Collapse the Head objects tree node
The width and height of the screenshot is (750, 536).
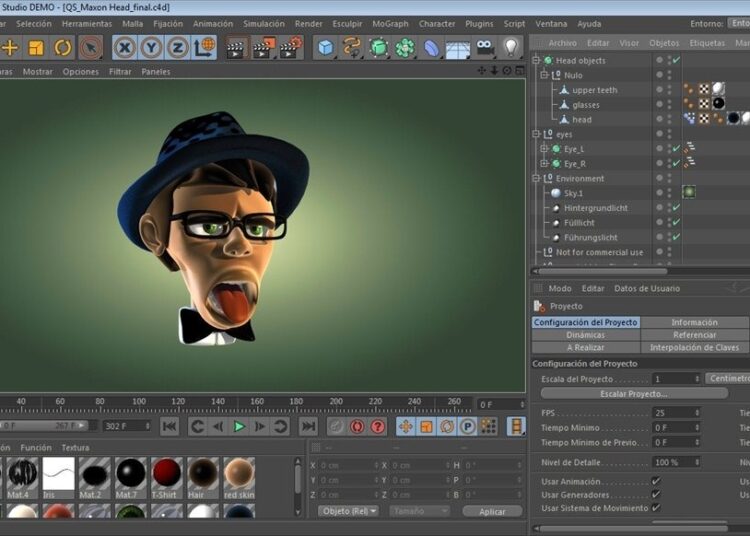tap(536, 60)
